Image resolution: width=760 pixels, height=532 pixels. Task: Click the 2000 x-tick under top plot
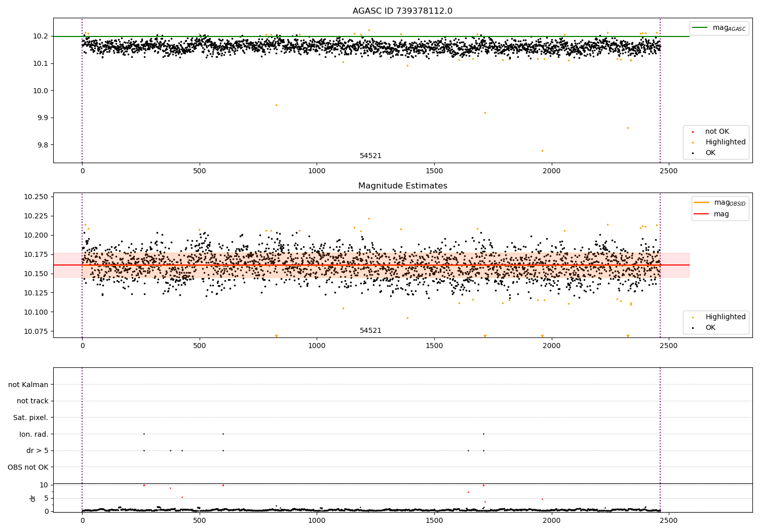(x=551, y=171)
